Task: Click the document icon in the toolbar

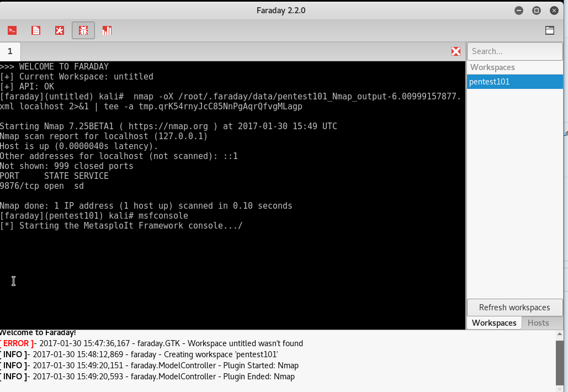Action: pyautogui.click(x=36, y=30)
